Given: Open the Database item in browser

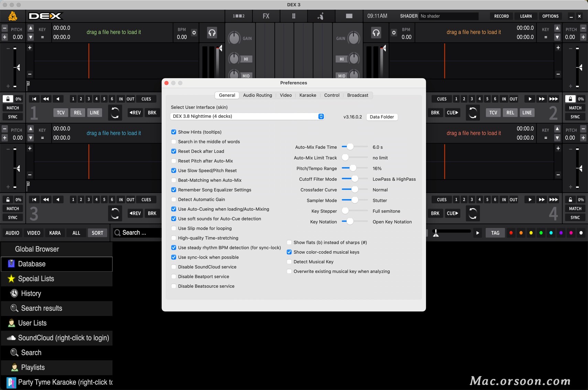Looking at the screenshot, I should click(57, 264).
